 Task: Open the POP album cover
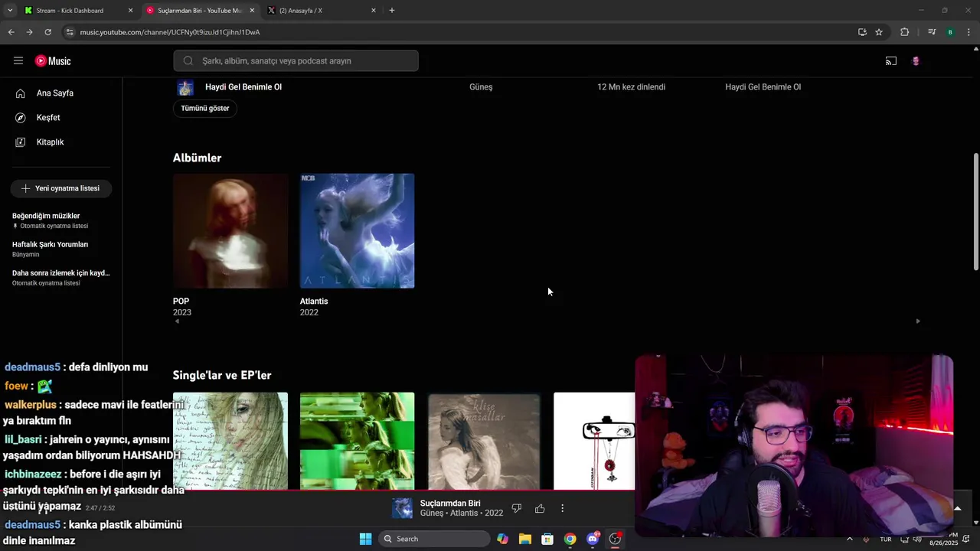tap(230, 230)
